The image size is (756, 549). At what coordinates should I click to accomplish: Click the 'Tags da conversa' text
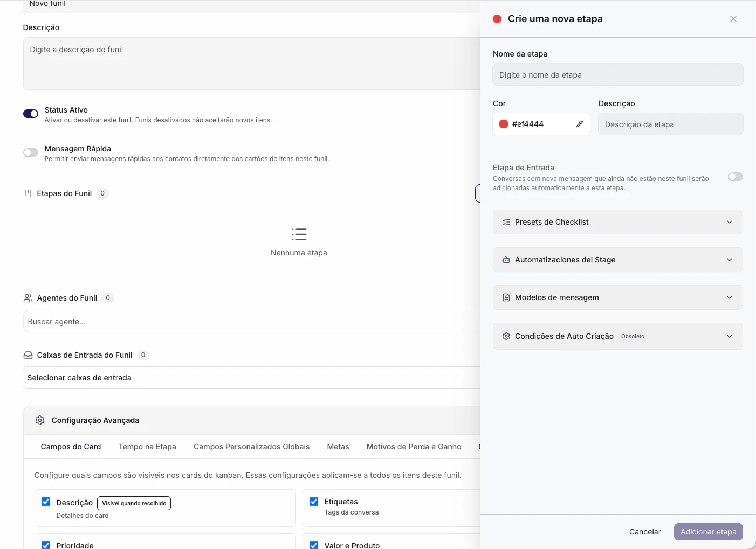pyautogui.click(x=352, y=512)
